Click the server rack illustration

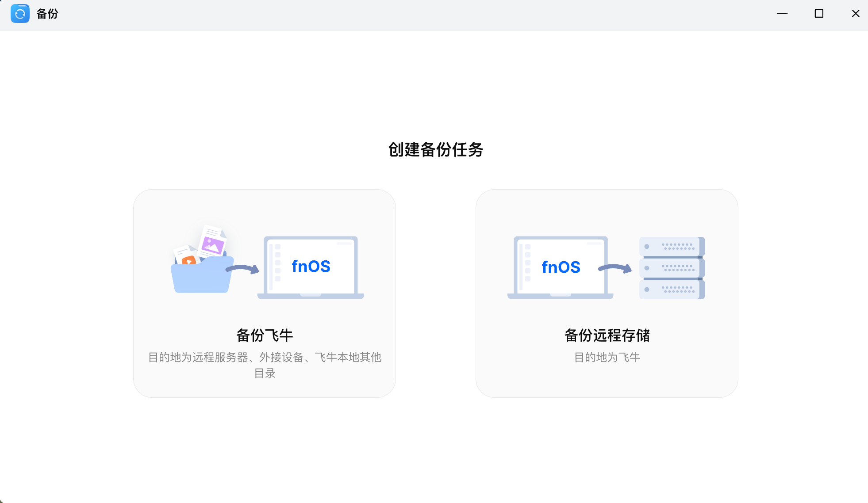[672, 268]
